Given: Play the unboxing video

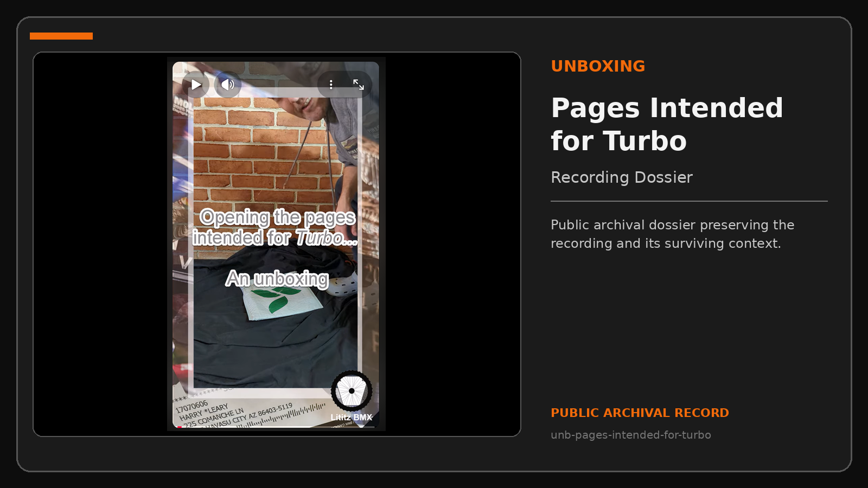Looking at the screenshot, I should [x=196, y=85].
